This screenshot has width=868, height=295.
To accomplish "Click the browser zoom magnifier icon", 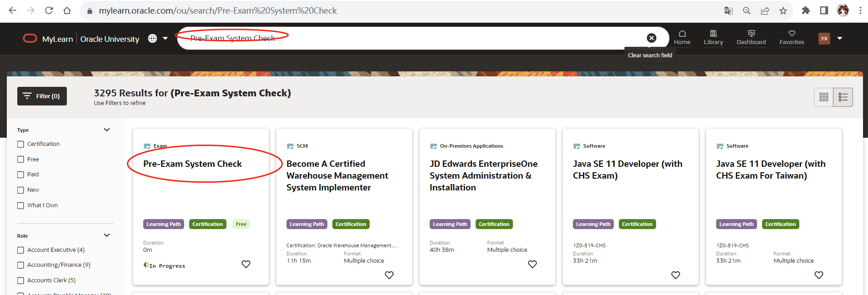I will [x=747, y=10].
